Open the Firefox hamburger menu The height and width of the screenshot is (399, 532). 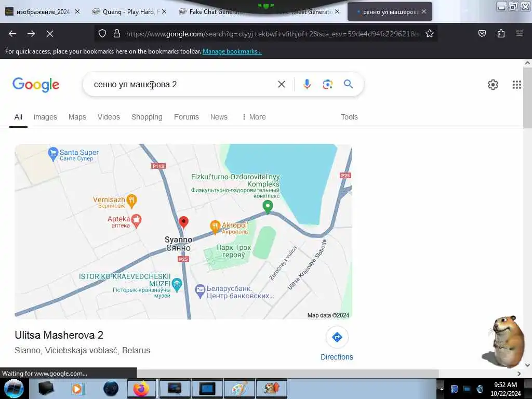[x=520, y=33]
